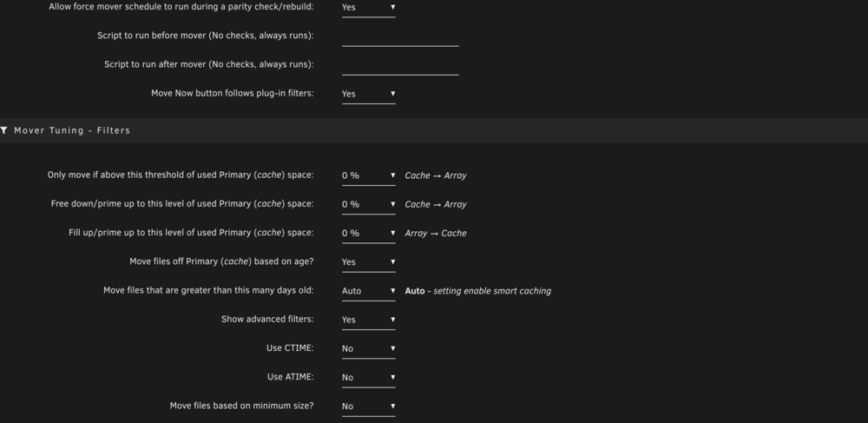
Task: Click the label Move files that are greater than this many days old
Action: tap(208, 290)
